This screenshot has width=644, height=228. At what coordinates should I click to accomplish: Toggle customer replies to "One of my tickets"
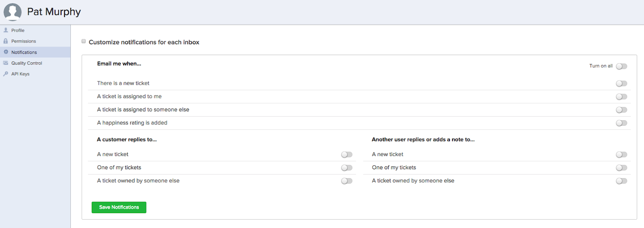tap(347, 168)
